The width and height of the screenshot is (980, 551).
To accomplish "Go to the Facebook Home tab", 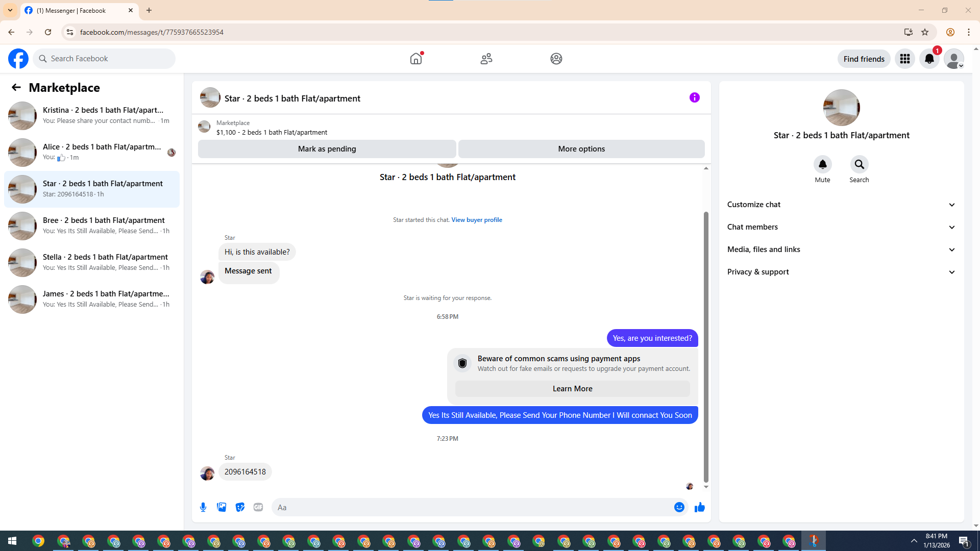I will 416,59.
